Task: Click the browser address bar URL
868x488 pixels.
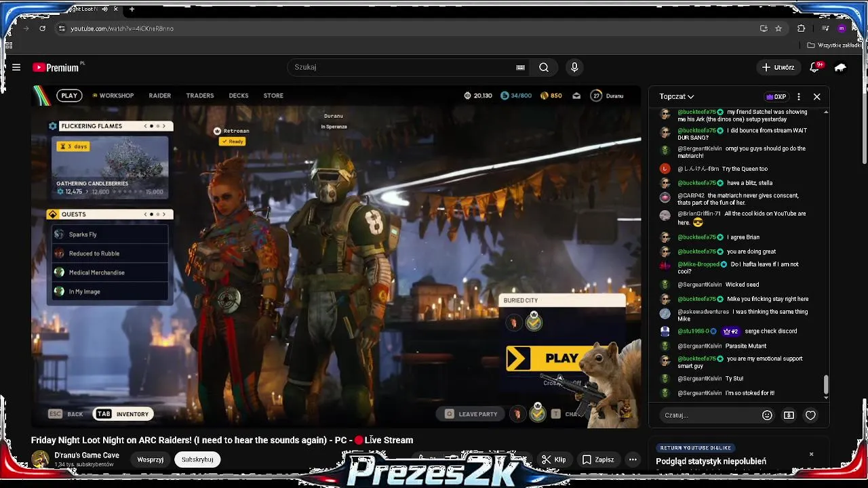Action: [122, 28]
